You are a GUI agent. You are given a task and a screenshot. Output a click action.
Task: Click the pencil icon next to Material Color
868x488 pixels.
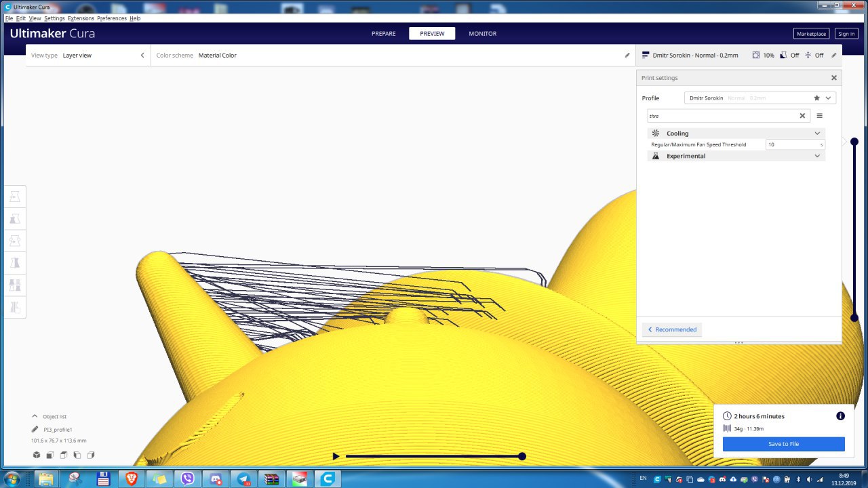pos(627,55)
